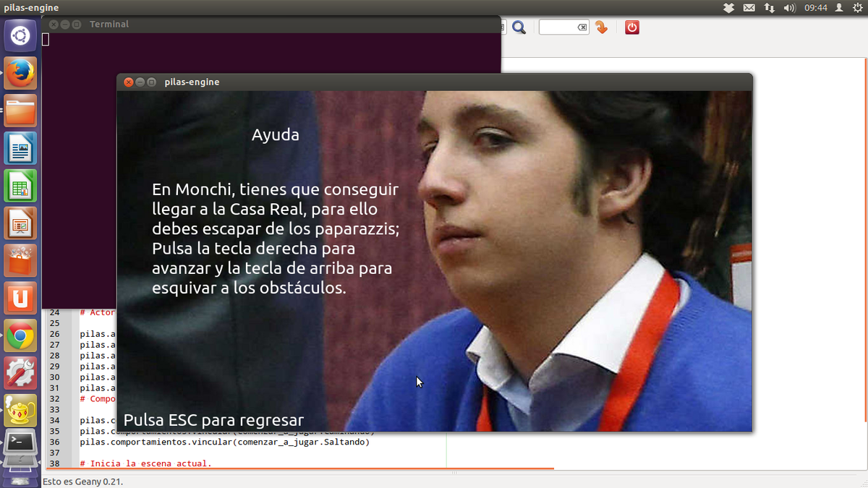Click the orange jump-to-line arrow in Geany
868x488 pixels.
[601, 27]
